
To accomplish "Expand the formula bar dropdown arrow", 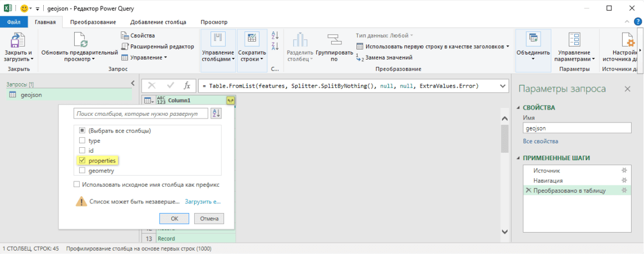I will click(x=501, y=86).
